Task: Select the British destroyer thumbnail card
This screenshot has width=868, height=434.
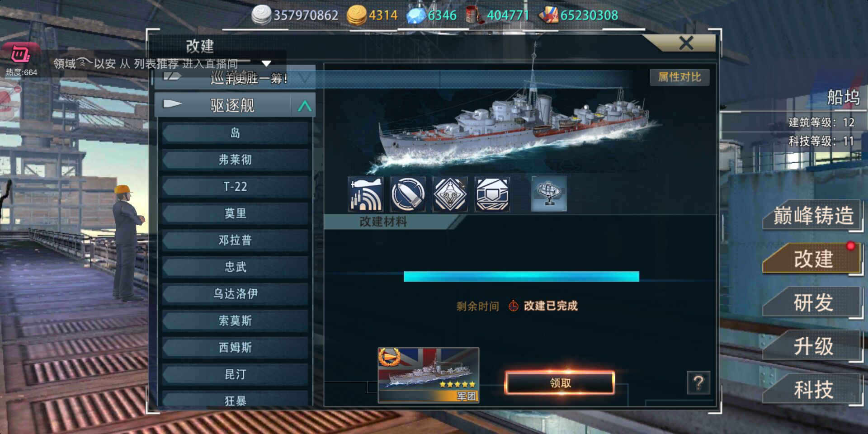Action: coord(428,375)
